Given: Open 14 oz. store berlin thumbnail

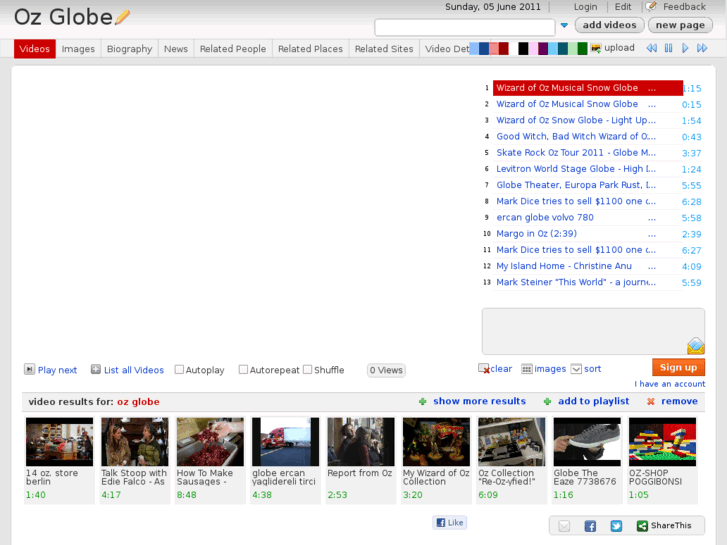Looking at the screenshot, I should point(59,442).
